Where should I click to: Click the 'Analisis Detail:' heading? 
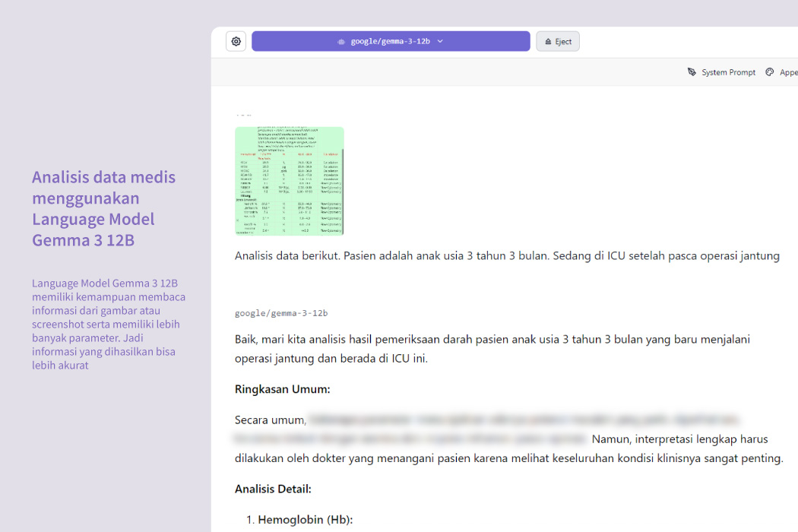(273, 489)
